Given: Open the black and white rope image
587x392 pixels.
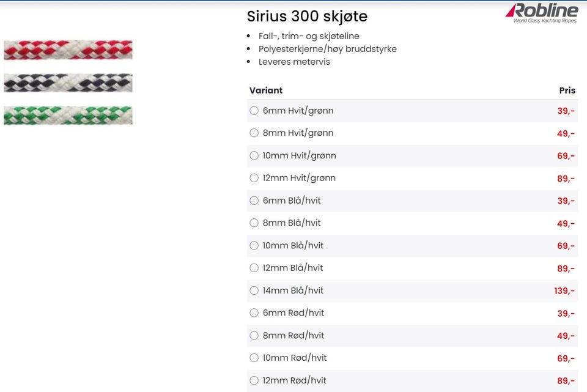Looking at the screenshot, I should 68,83.
